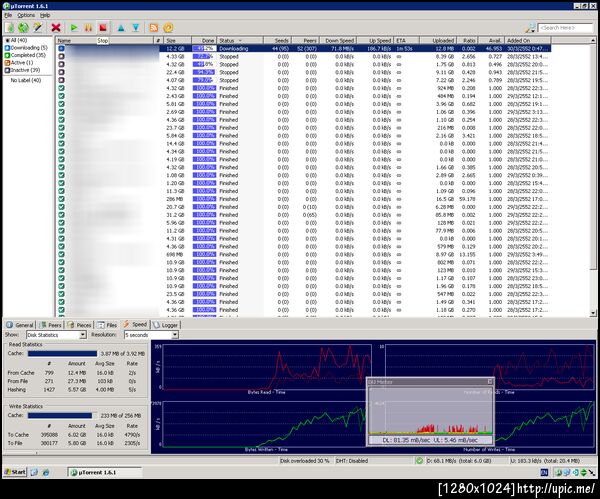The width and height of the screenshot is (600, 499).
Task: Switch to the Files tab
Action: coord(107,325)
